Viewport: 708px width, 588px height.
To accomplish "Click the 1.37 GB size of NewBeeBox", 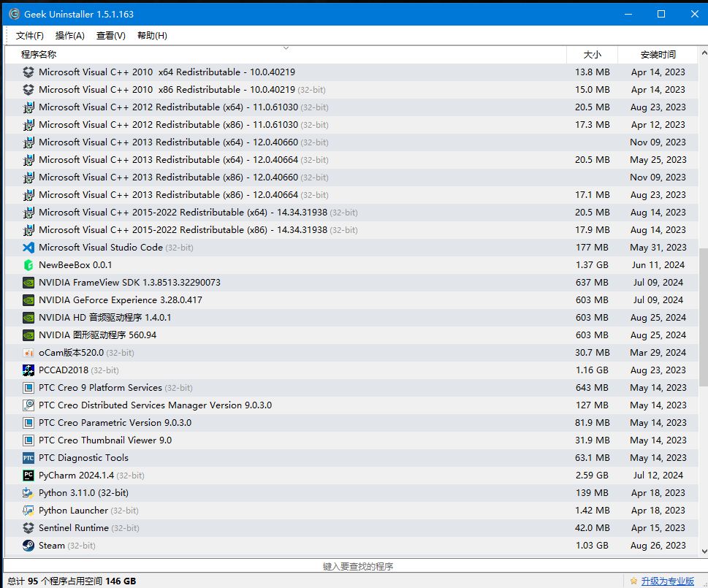I will coord(592,265).
